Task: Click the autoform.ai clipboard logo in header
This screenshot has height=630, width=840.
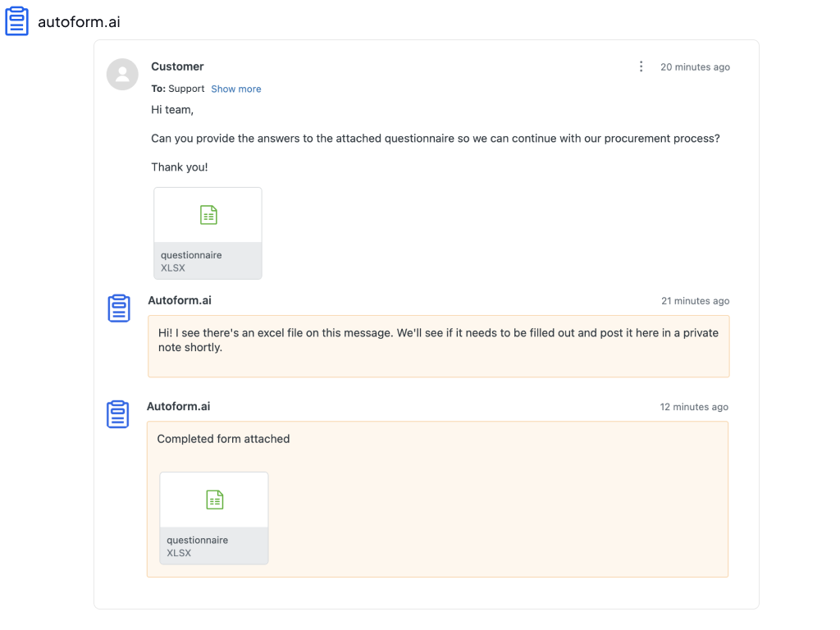Action: [x=16, y=21]
